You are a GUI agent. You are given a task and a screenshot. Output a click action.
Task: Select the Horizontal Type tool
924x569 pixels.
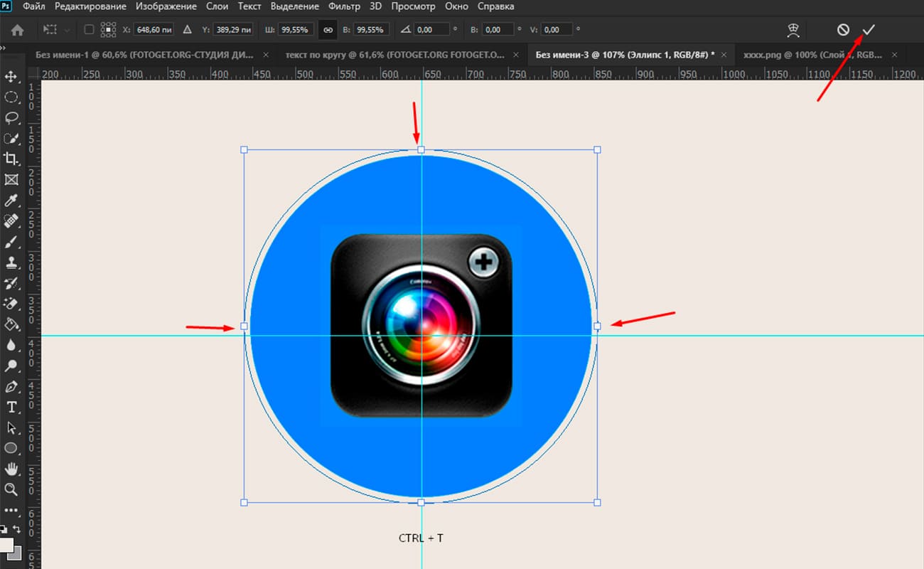[x=11, y=408]
